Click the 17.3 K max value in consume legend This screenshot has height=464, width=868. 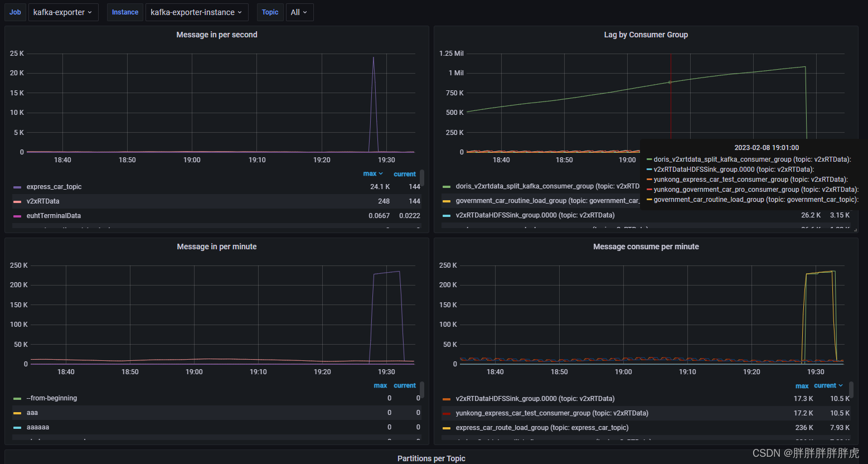click(x=803, y=399)
